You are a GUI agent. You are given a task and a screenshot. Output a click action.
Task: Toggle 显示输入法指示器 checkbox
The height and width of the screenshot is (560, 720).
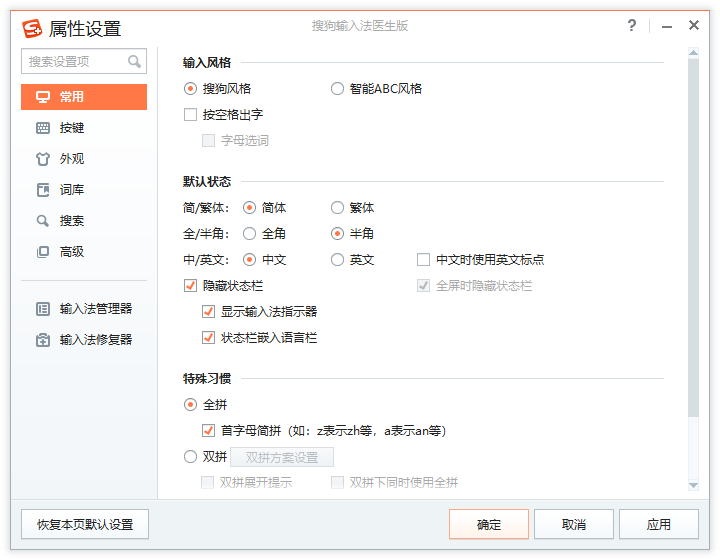tap(208, 312)
